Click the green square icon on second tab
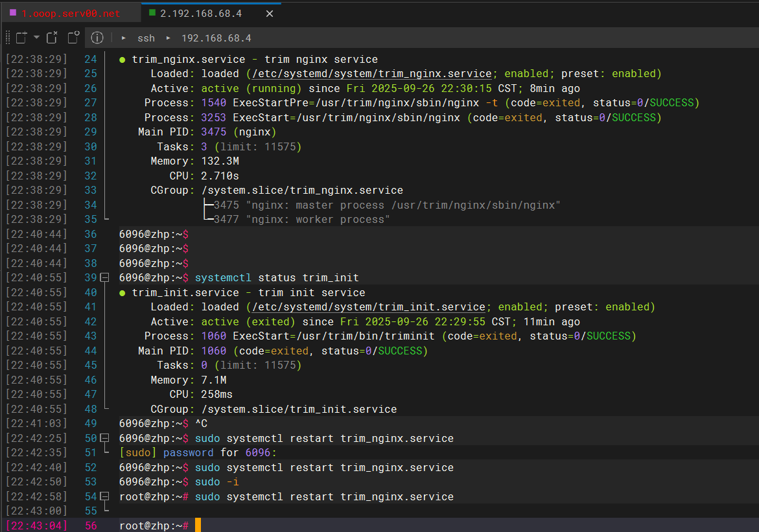Screen dimensions: 759x532 [152, 13]
